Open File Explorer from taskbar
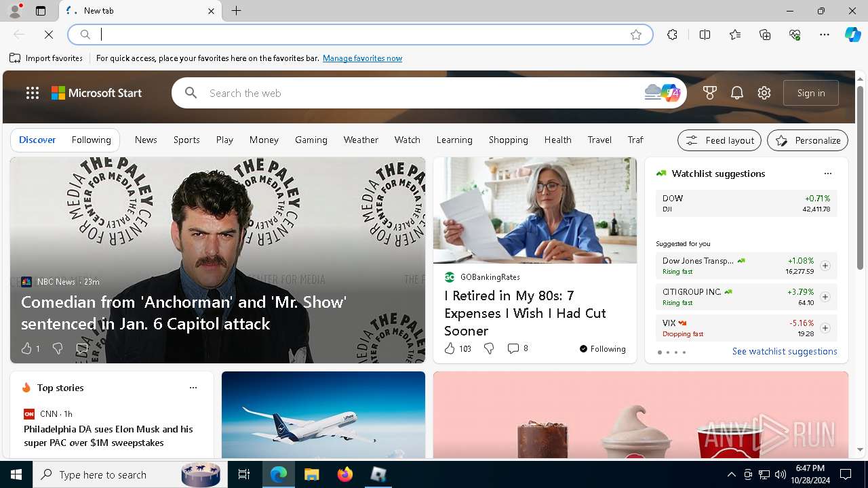This screenshot has height=488, width=868. (311, 474)
